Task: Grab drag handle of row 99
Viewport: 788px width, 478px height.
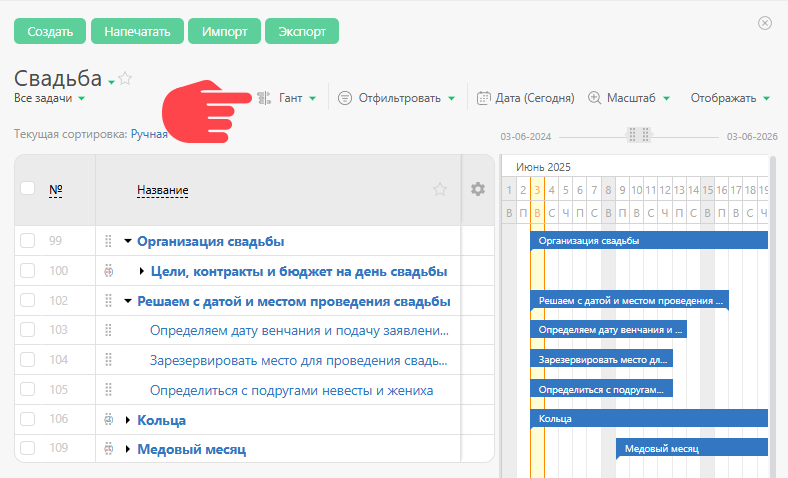Action: pyautogui.click(x=108, y=241)
